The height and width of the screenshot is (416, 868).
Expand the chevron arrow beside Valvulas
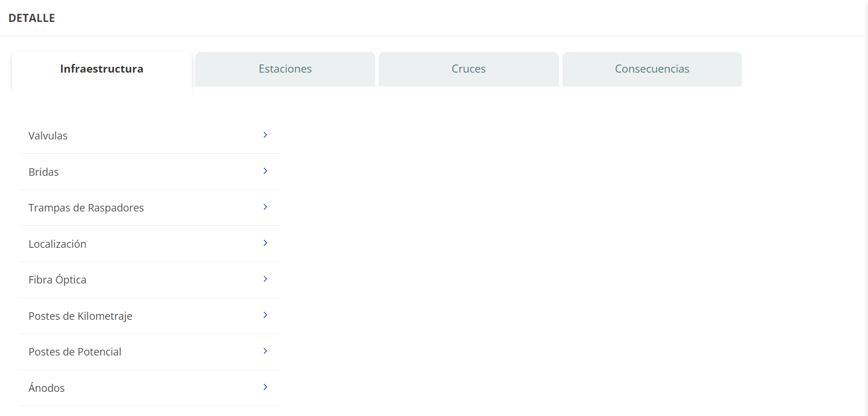pyautogui.click(x=265, y=135)
